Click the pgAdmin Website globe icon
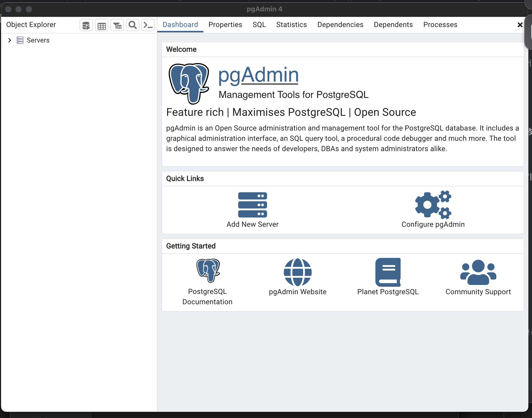The height and width of the screenshot is (418, 532). tap(297, 272)
